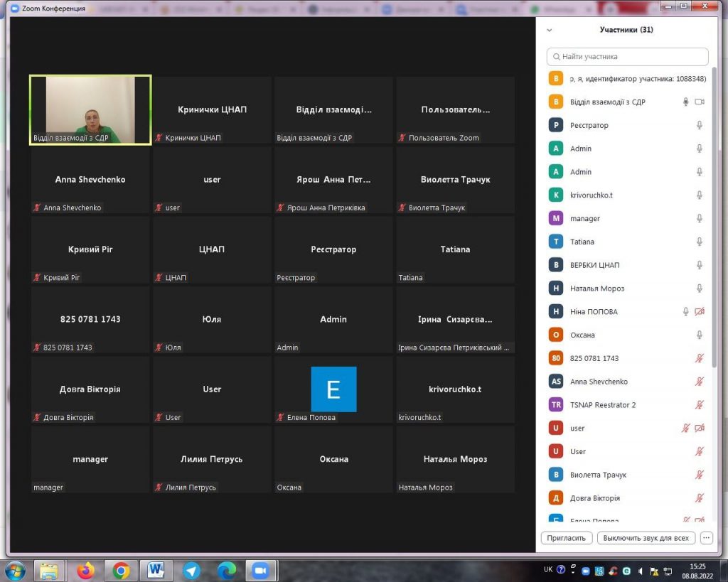The width and height of the screenshot is (728, 582).
Task: Click muted microphone icon beside Anna Shevchenko
Action: pyautogui.click(x=700, y=382)
